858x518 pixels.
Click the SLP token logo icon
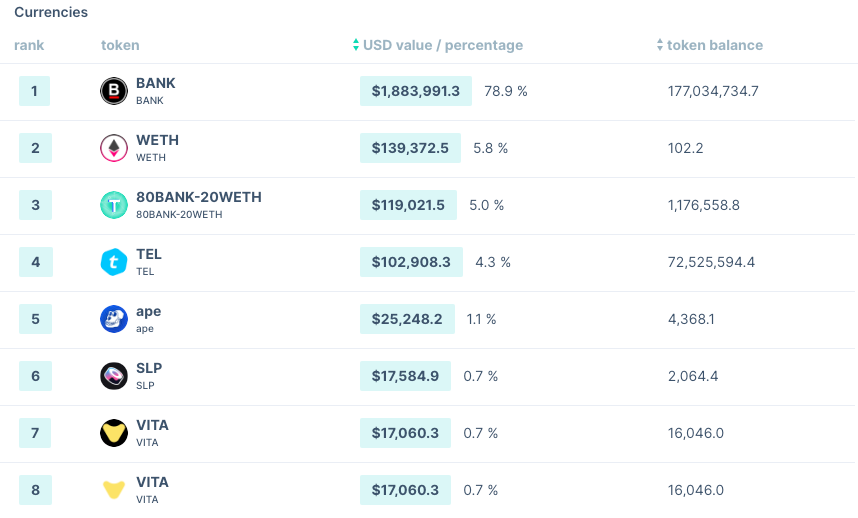pos(114,377)
